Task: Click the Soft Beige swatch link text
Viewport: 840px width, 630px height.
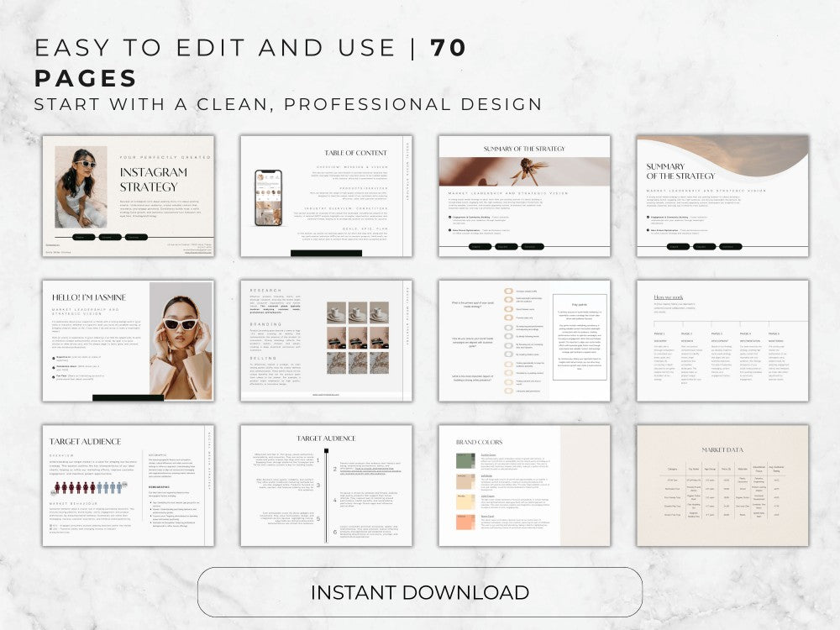Action: [487, 475]
